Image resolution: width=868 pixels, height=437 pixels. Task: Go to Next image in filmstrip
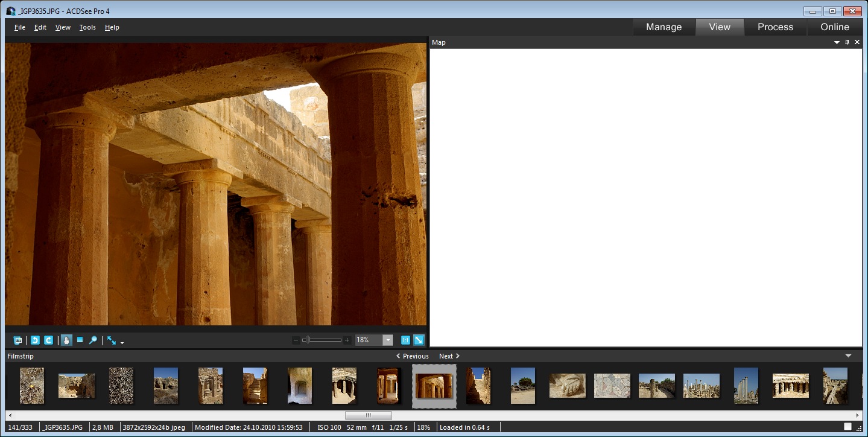[449, 356]
